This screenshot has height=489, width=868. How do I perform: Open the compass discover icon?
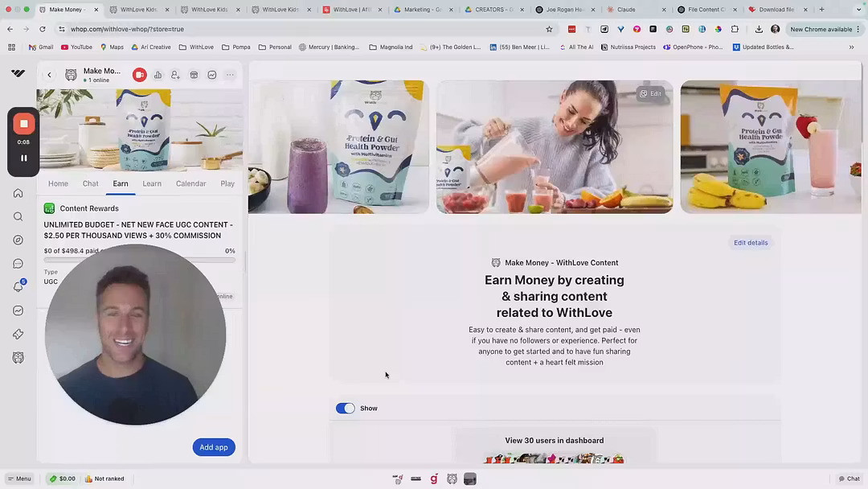click(18, 240)
